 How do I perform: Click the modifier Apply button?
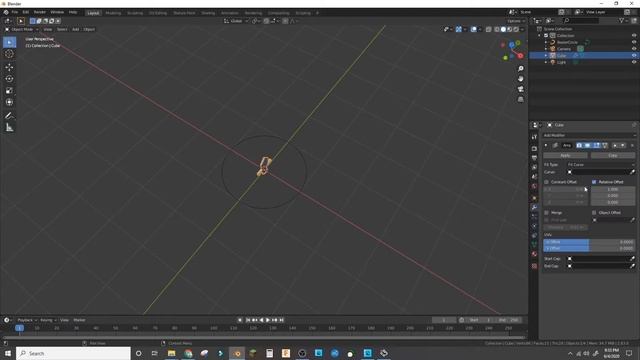565,156
